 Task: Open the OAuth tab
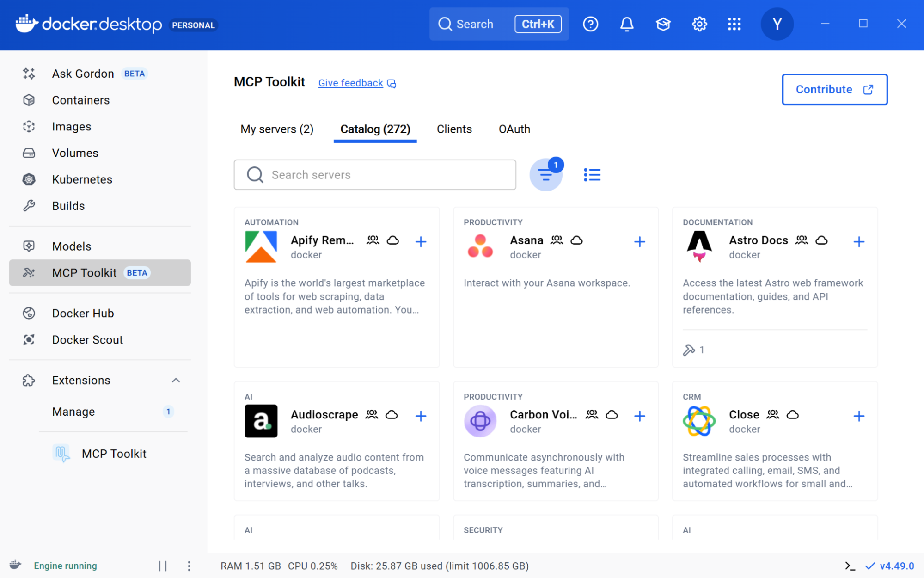pos(514,129)
